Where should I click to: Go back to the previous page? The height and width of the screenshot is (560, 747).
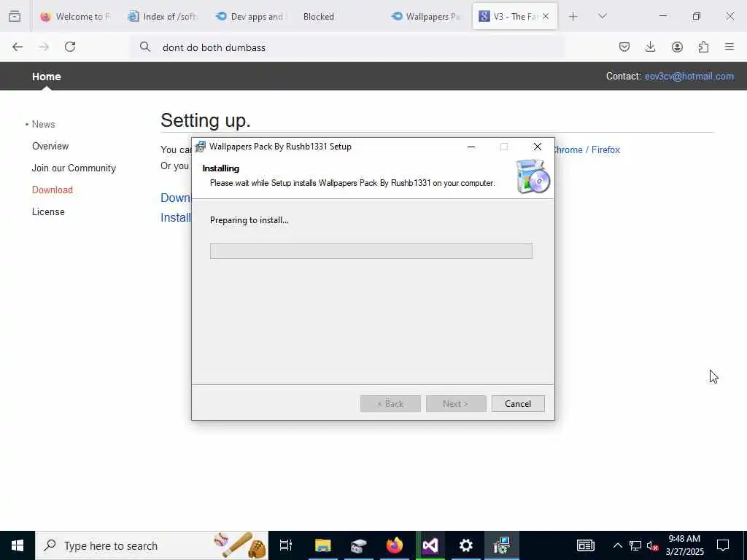(x=18, y=47)
